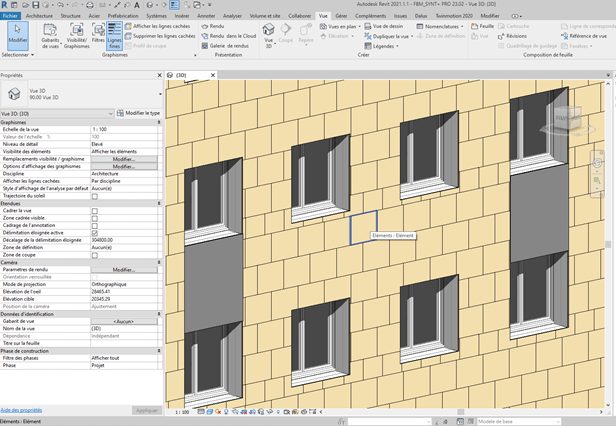The width and height of the screenshot is (616, 426).
Task: Enable the Cadrer la vue checkbox
Action: [x=95, y=211]
